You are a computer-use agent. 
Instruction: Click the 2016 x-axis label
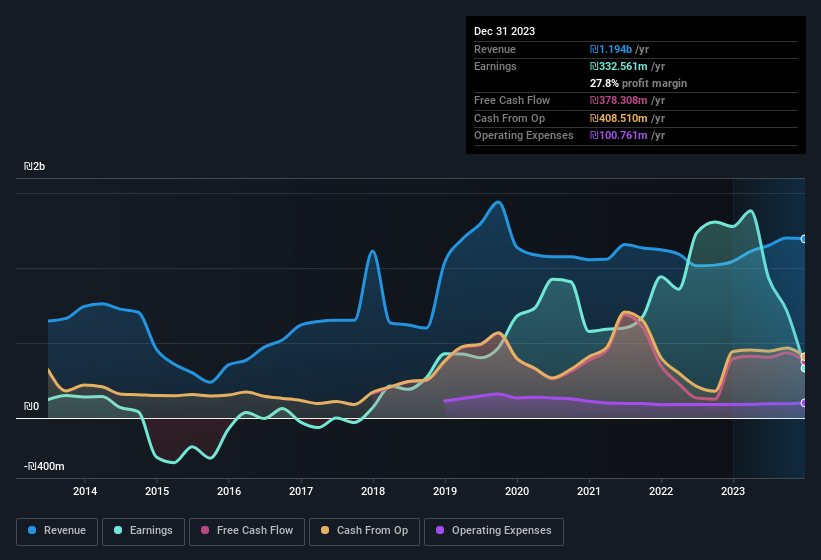click(229, 491)
